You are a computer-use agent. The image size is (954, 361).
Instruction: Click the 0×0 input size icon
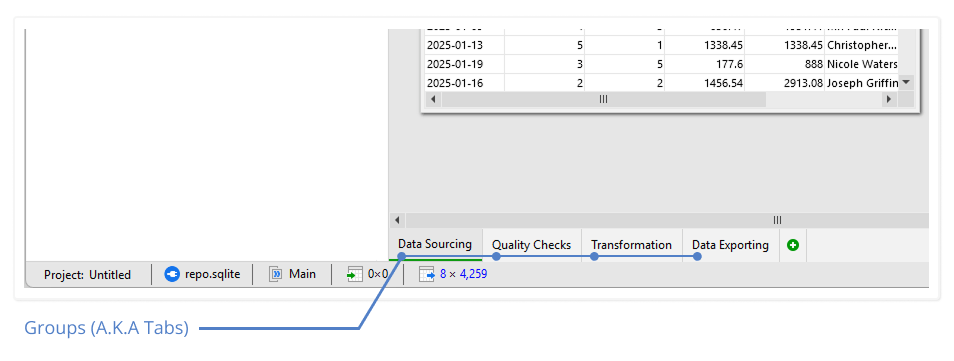point(355,275)
